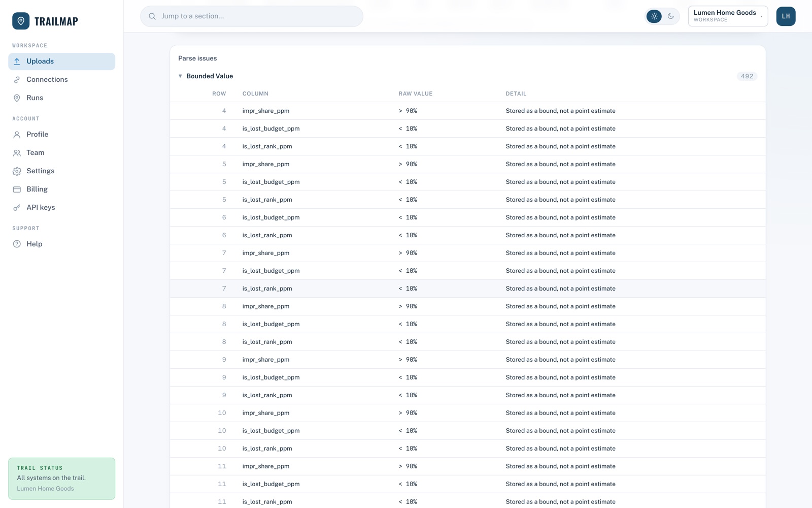Go to Connections page
Viewport: 812px width, 508px height.
pos(61,80)
